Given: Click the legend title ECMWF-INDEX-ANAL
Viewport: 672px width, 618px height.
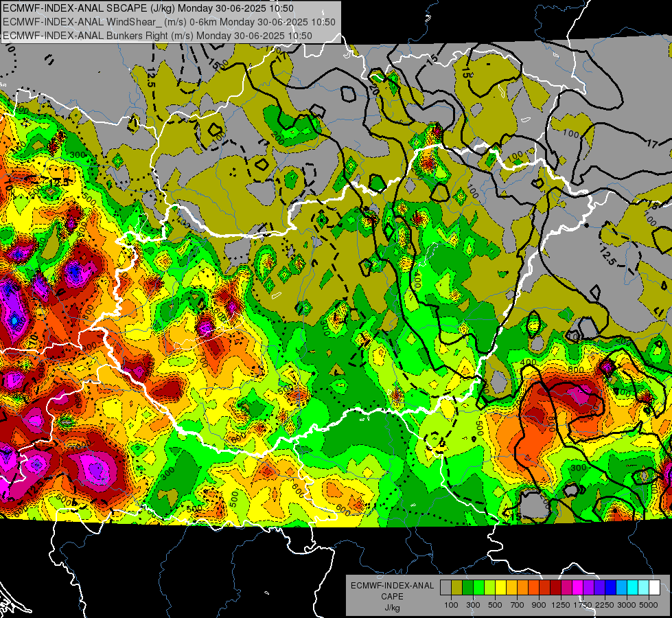Looking at the screenshot, I should coord(392,586).
